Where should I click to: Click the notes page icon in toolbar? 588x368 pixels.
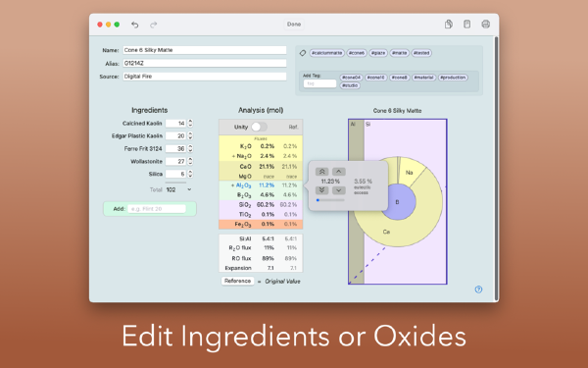click(x=466, y=25)
